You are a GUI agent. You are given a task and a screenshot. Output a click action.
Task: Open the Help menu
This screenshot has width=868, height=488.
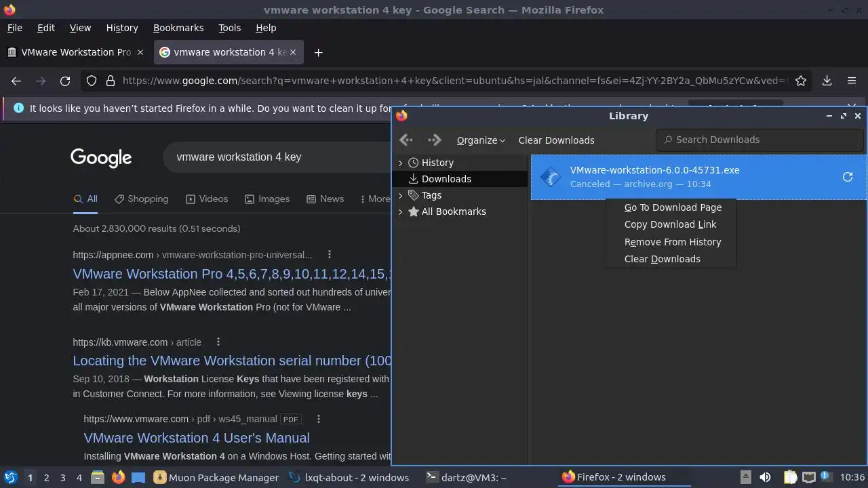point(266,28)
